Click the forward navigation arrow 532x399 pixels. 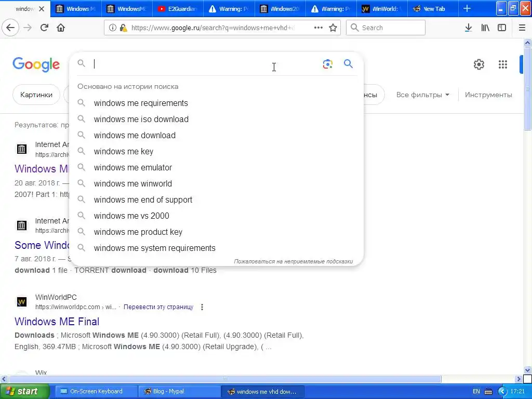[x=28, y=28]
